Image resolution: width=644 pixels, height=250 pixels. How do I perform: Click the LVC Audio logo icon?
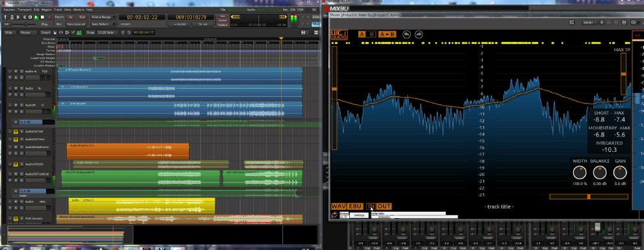click(339, 35)
